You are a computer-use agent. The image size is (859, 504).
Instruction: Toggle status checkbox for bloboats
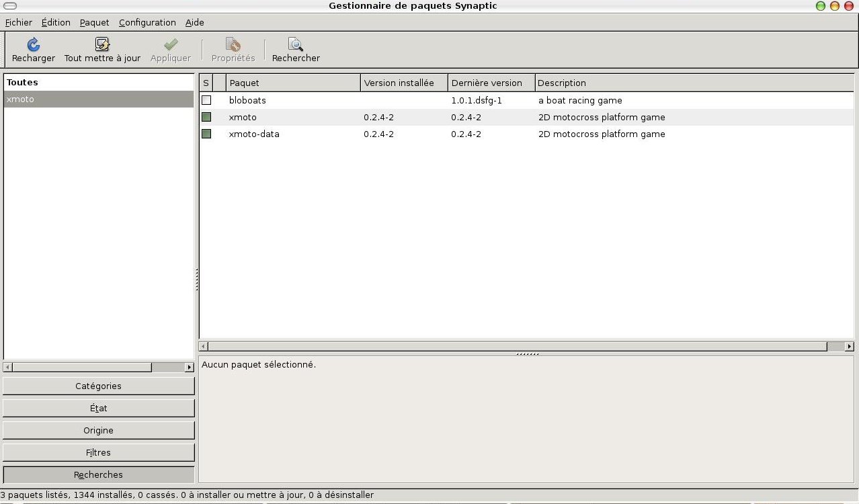click(x=206, y=100)
